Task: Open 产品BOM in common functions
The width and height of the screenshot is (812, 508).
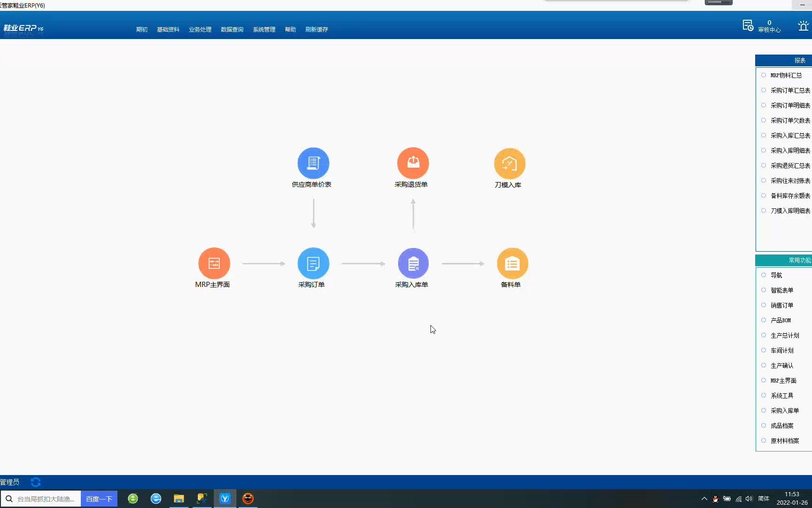Action: tap(781, 320)
